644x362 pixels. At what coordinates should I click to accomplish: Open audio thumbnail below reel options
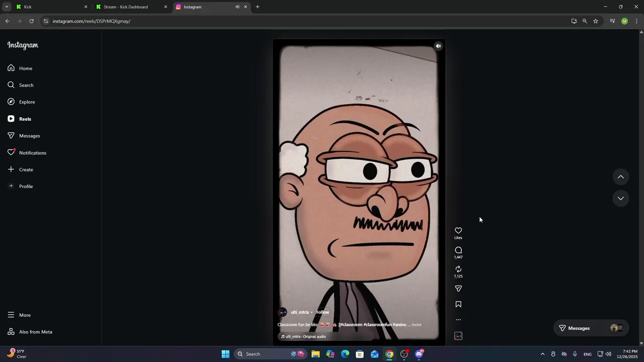pyautogui.click(x=458, y=336)
